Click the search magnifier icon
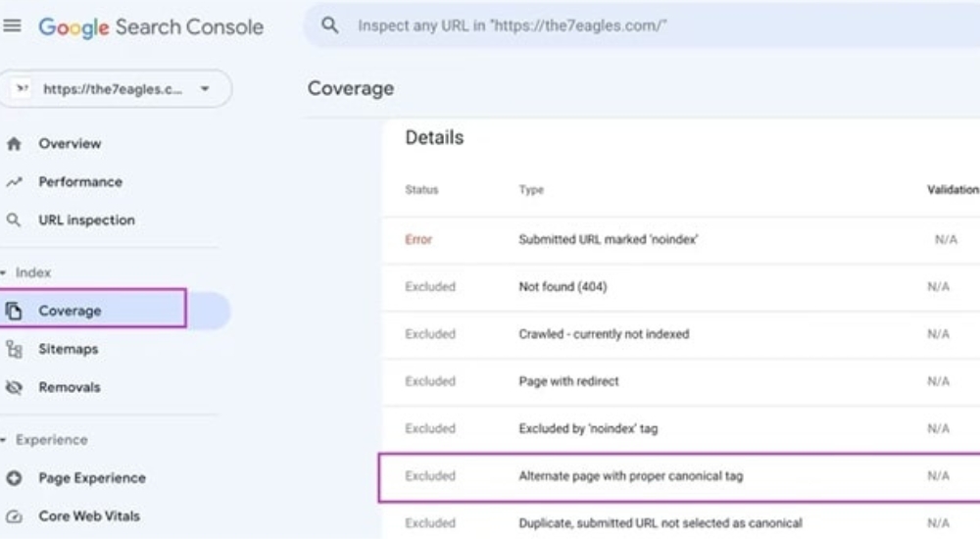The width and height of the screenshot is (980, 539). tap(330, 26)
